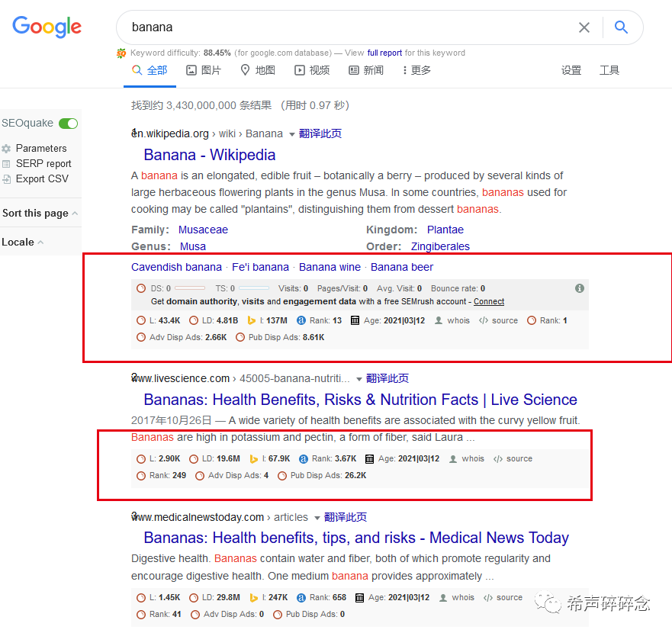
Task: Open the info icon in Wikipedia SEOquake bar
Action: (x=580, y=288)
